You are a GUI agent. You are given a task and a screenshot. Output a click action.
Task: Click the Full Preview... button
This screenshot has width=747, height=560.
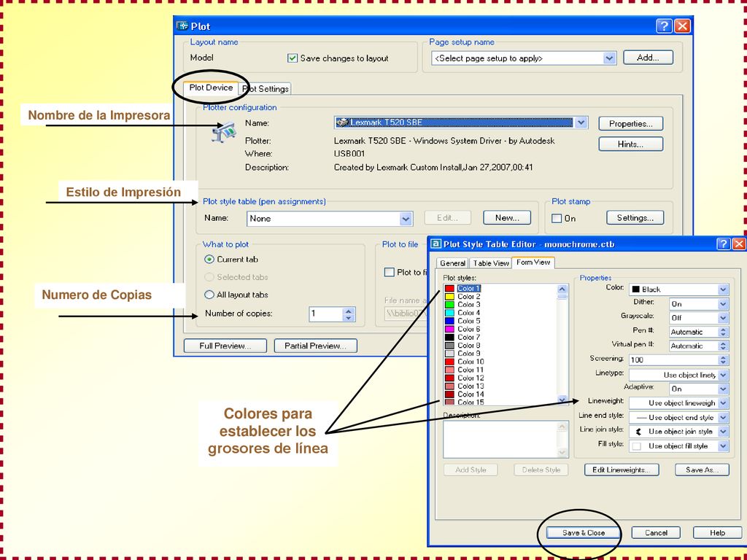(x=225, y=346)
